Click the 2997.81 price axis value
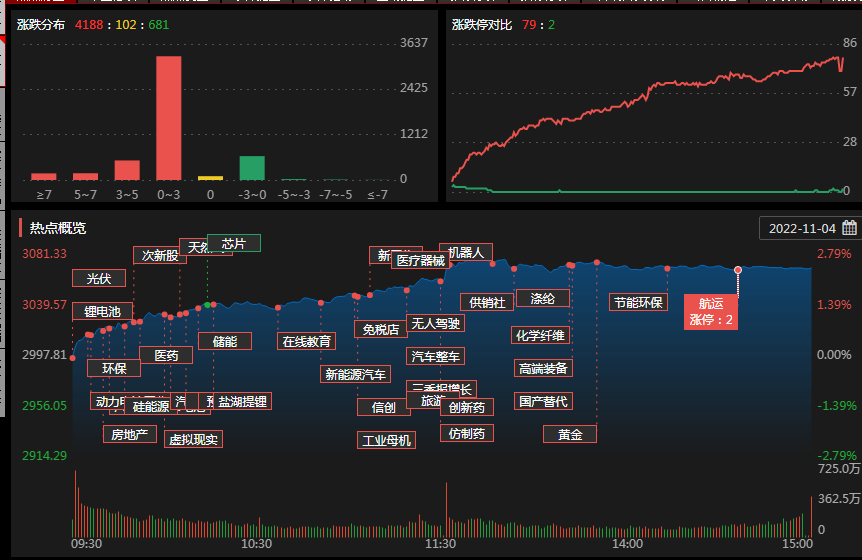This screenshot has width=862, height=560. (x=45, y=354)
